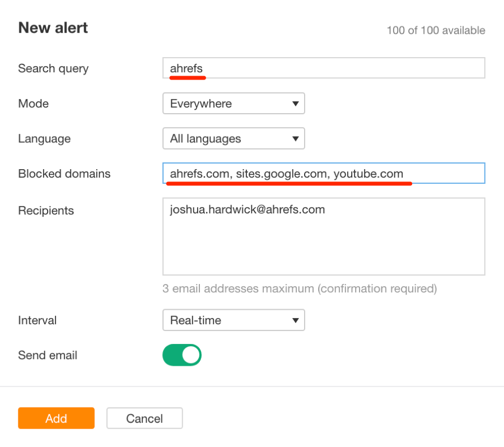The image size is (504, 447).
Task: Click the 3 email addresses maximum hint
Action: click(300, 289)
